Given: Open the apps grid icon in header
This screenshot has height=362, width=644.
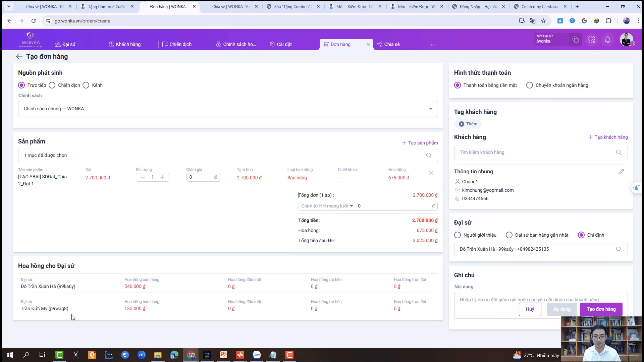Looking at the screenshot, I should click(591, 40).
